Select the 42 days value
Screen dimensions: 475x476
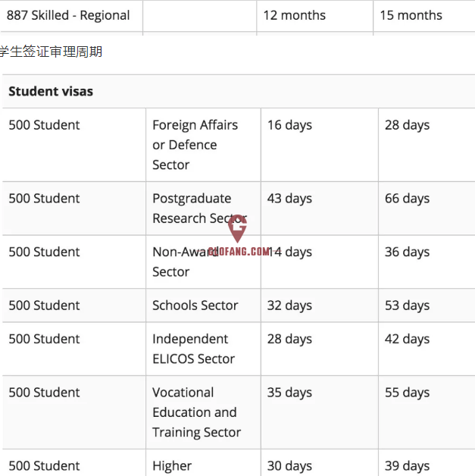pyautogui.click(x=407, y=340)
